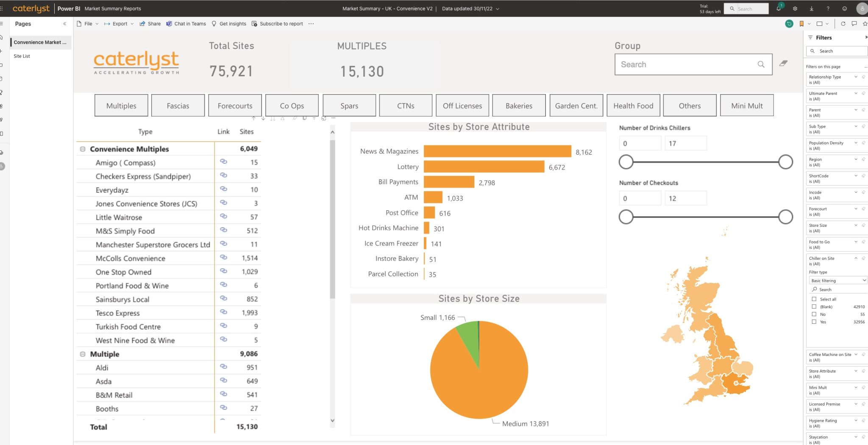
Task: Check the Yes checkbox under Chiller on Site
Action: click(814, 322)
